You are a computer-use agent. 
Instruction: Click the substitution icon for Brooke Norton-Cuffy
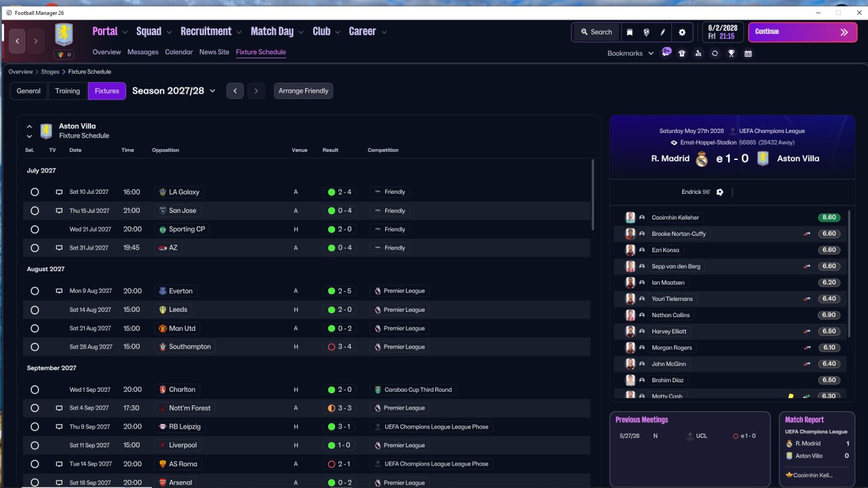pyautogui.click(x=807, y=234)
